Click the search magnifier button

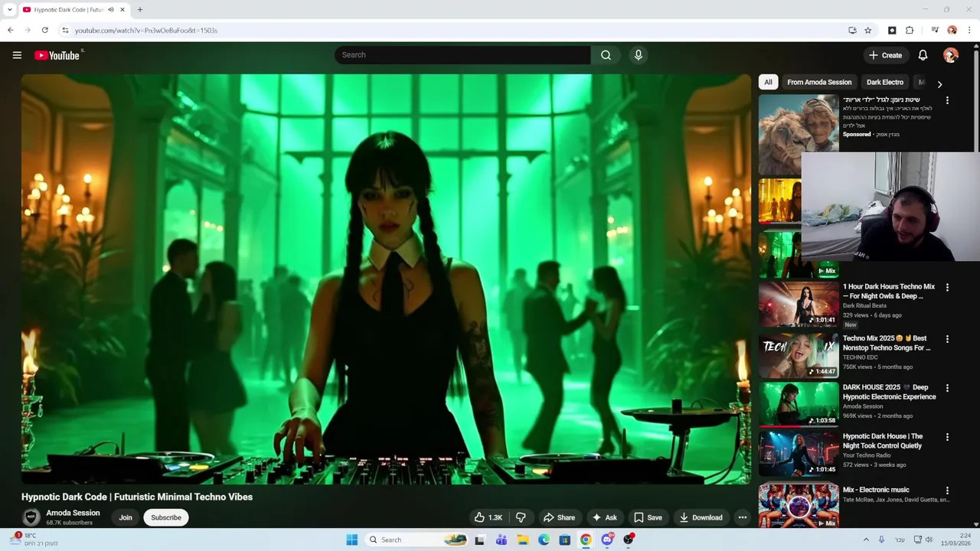[606, 55]
